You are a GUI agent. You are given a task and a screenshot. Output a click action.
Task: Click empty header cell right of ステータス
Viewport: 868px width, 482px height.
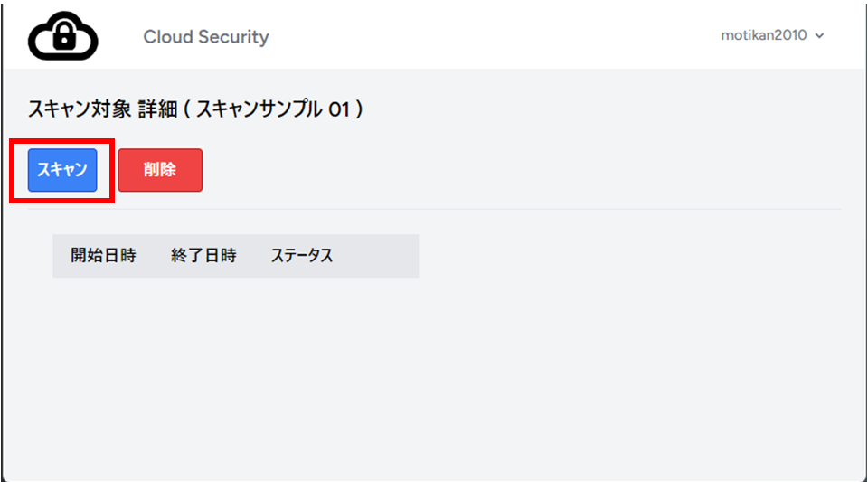[x=380, y=256]
